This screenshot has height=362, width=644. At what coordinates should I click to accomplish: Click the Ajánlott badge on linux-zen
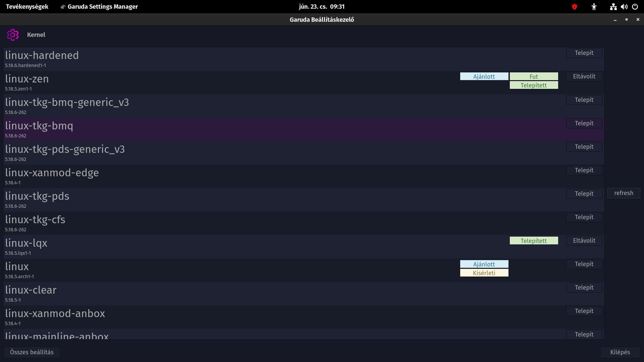[x=484, y=76]
